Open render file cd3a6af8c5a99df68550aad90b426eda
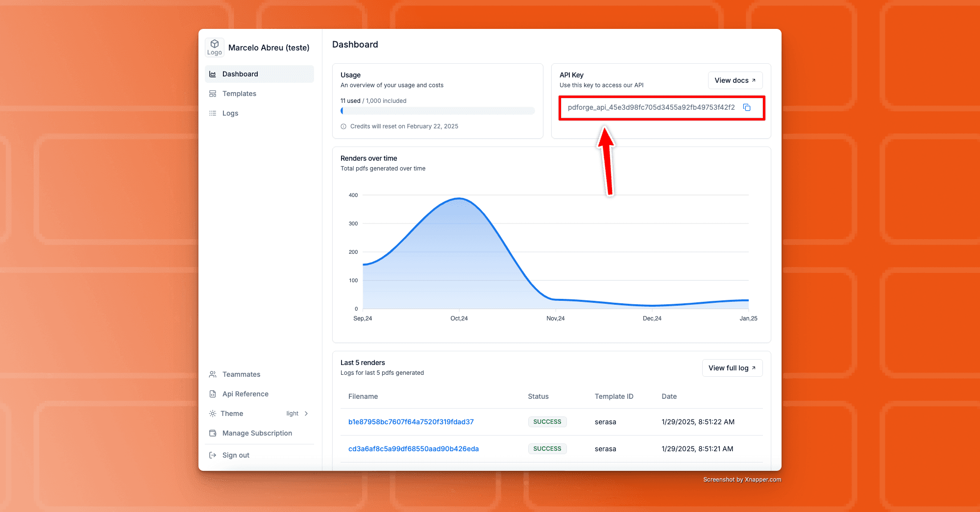The image size is (980, 512). tap(413, 448)
